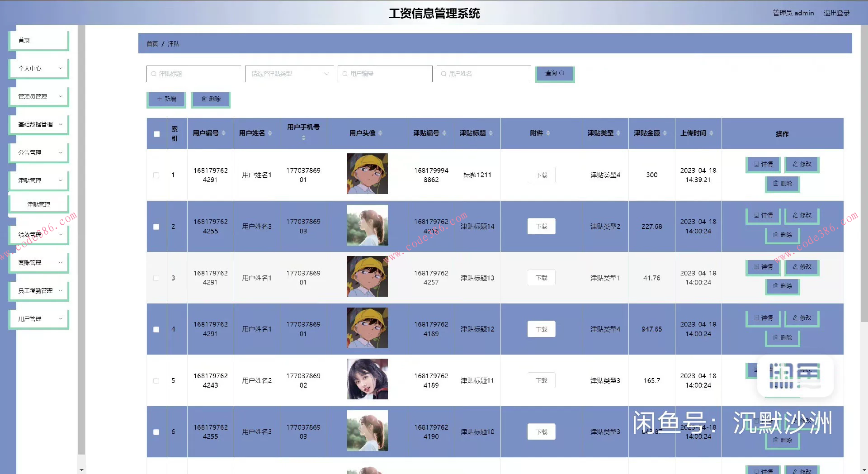Uncheck the checkbox for row 2
This screenshot has height=474, width=868.
pyautogui.click(x=156, y=227)
